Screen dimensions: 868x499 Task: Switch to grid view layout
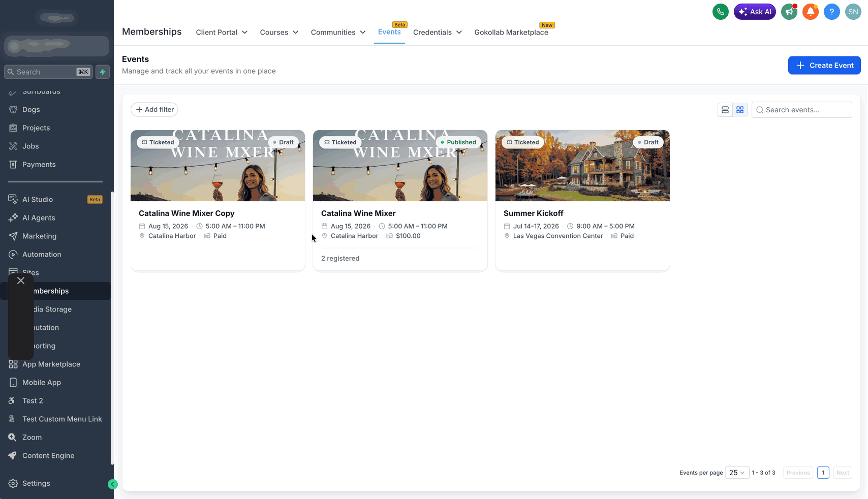point(740,110)
